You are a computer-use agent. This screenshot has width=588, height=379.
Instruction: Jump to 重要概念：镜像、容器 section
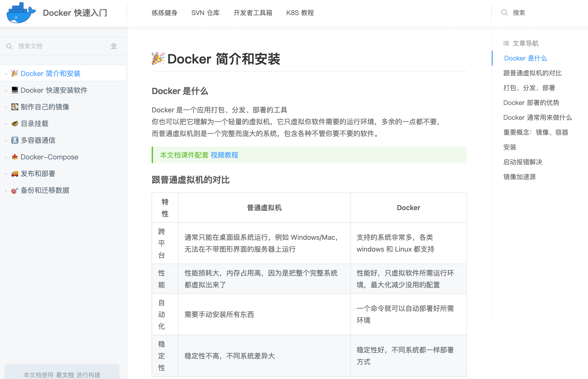coord(536,133)
